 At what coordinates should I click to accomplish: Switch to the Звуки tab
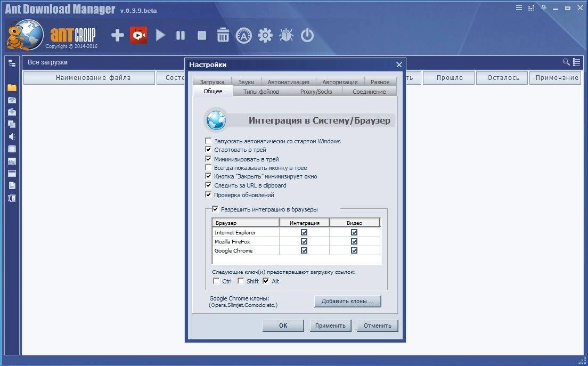pos(246,82)
